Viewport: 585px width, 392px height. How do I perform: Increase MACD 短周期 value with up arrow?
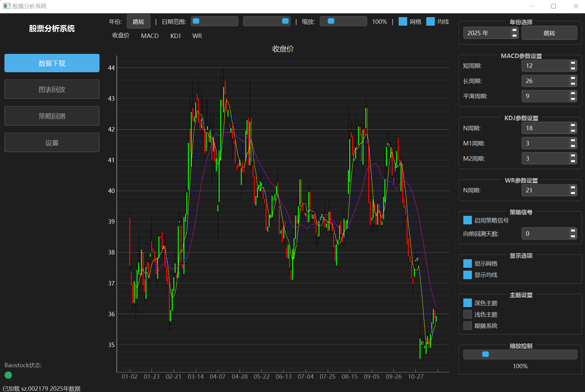[573, 63]
